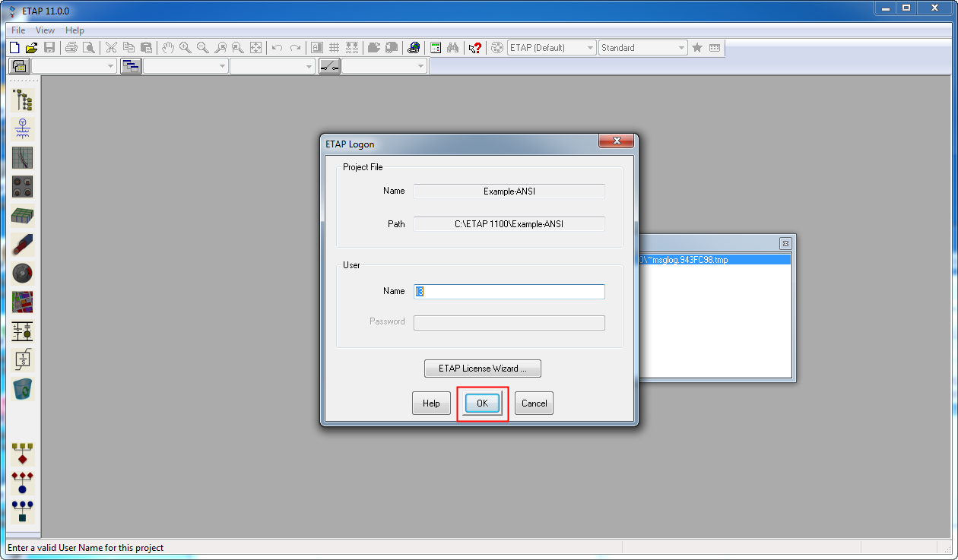The width and height of the screenshot is (958, 560).
Task: Click the Copy icon
Action: (x=128, y=48)
